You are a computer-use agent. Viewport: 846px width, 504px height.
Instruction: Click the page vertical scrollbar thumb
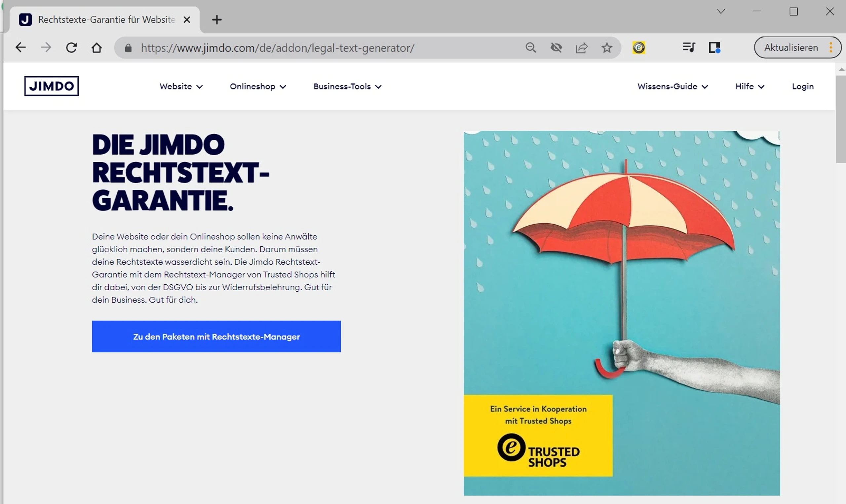[841, 119]
